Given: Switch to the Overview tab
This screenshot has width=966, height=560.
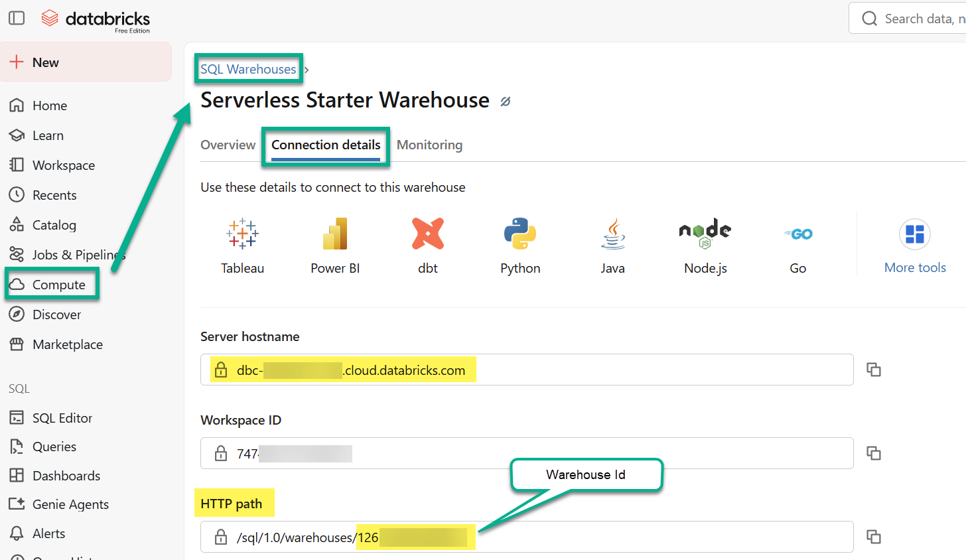Looking at the screenshot, I should pyautogui.click(x=228, y=145).
